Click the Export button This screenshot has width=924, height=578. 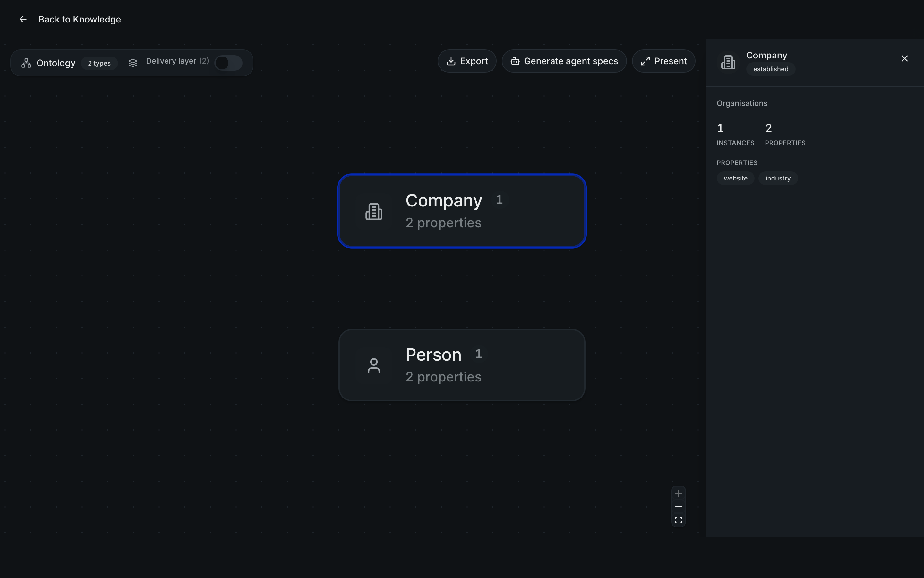[467, 61]
